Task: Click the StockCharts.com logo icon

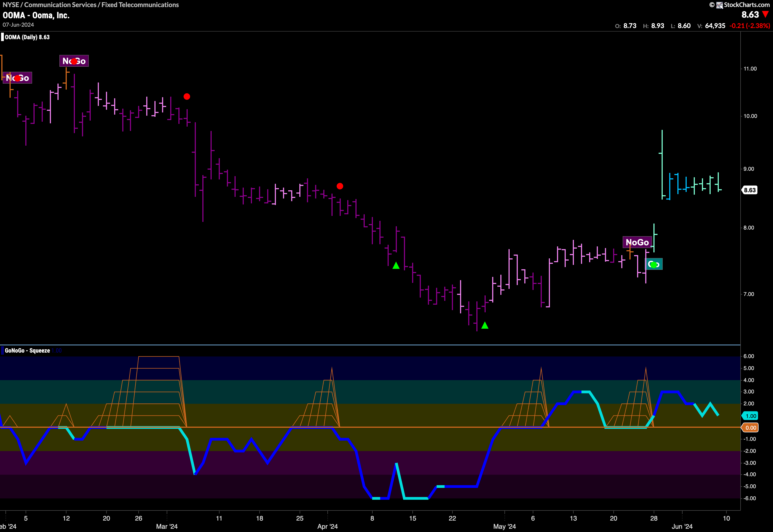Action: pyautogui.click(x=720, y=5)
